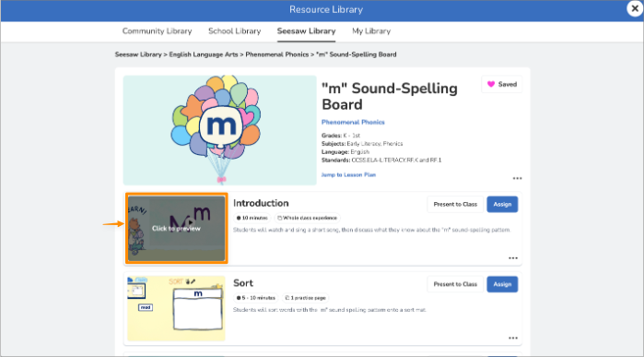Viewport: 644px width, 357px height.
Task: Switch to the School Library tab
Action: (x=235, y=31)
